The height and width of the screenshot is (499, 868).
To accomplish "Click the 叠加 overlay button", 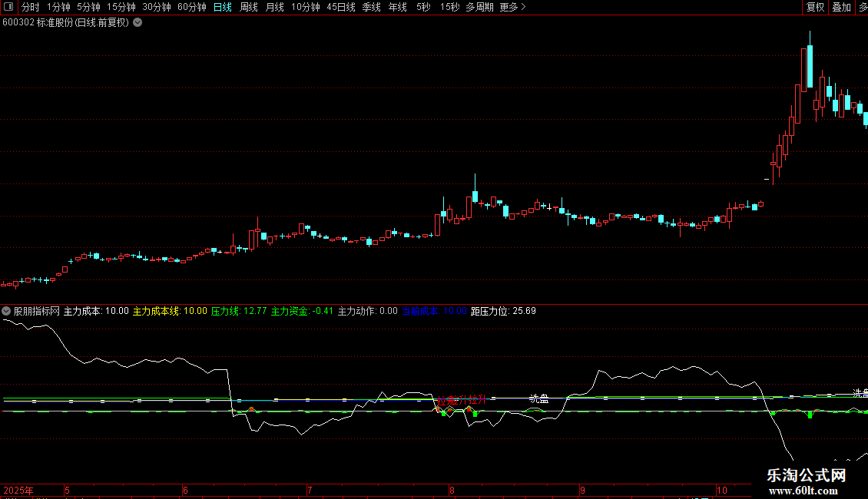I will (x=841, y=7).
